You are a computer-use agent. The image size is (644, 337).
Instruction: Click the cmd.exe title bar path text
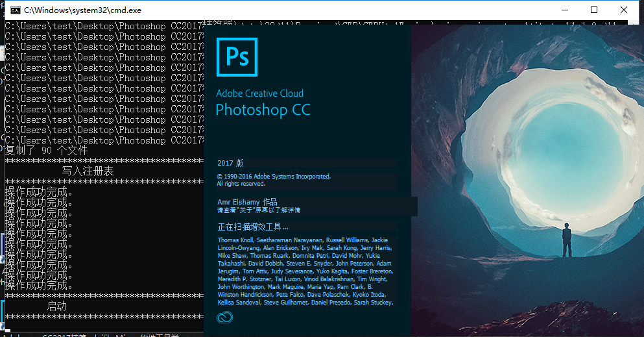tap(82, 10)
